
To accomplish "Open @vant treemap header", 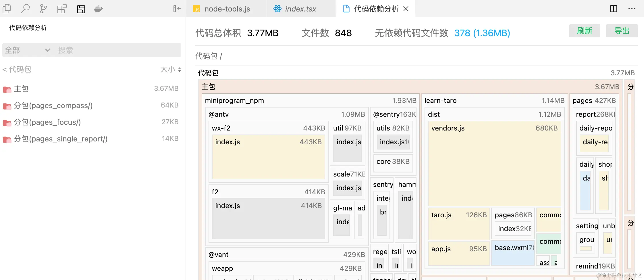I will click(287, 254).
